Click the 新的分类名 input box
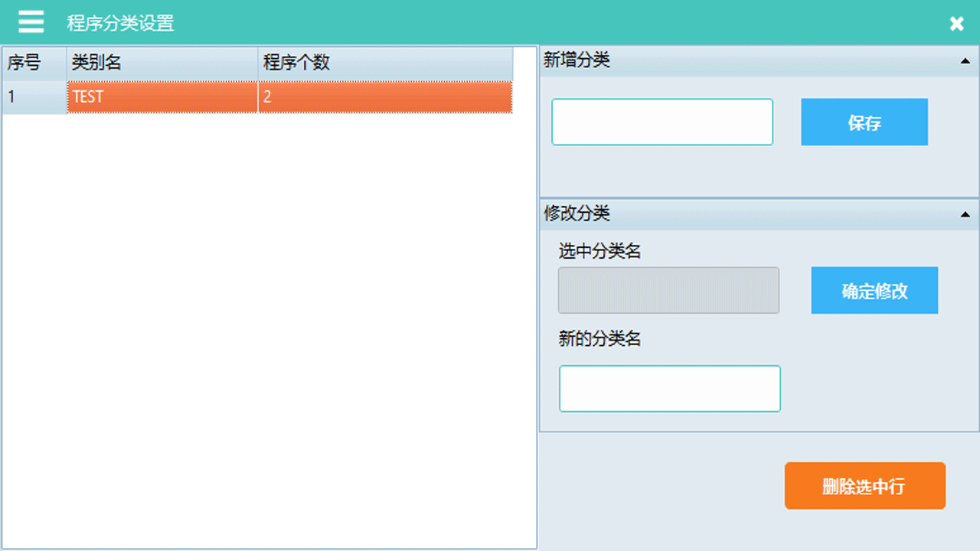Viewport: 980px width, 551px height. [669, 388]
